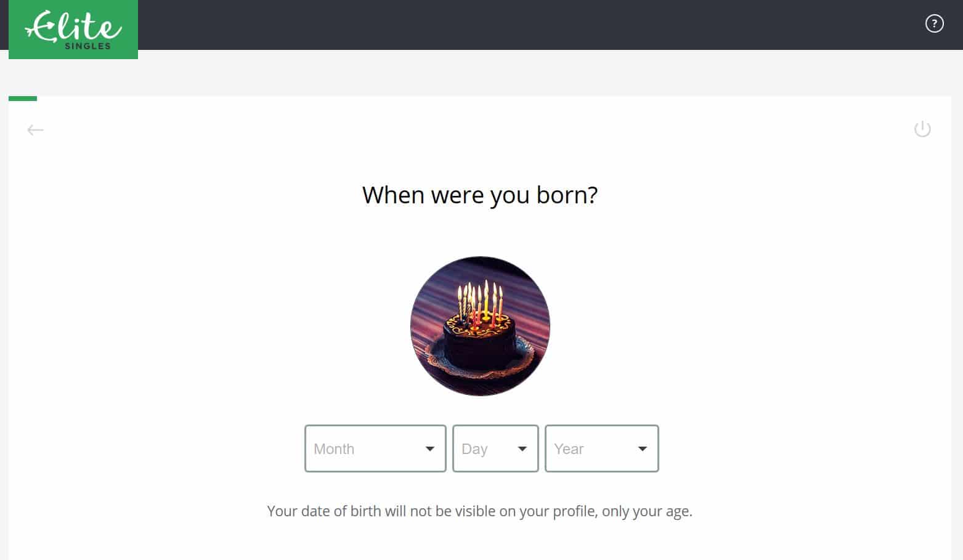Click the power symbol at top right

coord(922,129)
